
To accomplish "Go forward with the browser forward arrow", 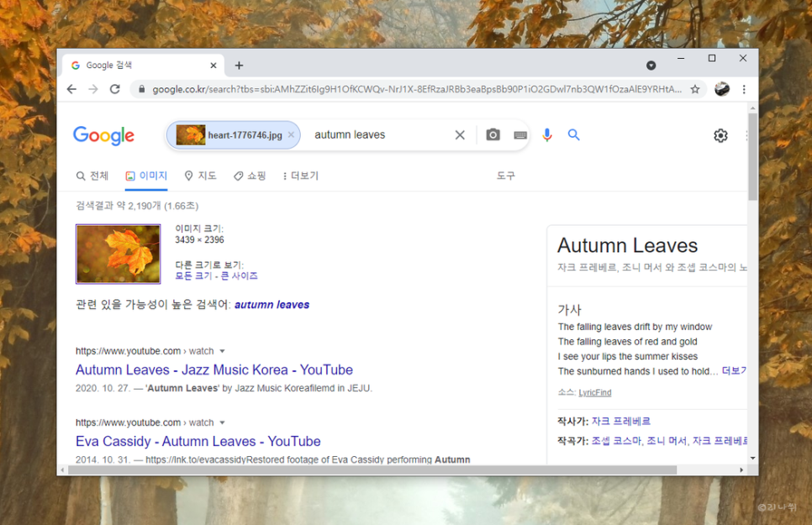I will click(x=93, y=89).
